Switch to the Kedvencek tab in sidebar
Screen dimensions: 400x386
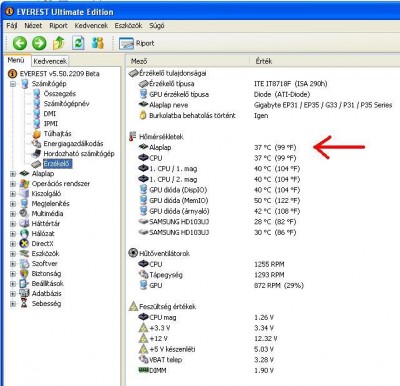pos(50,61)
